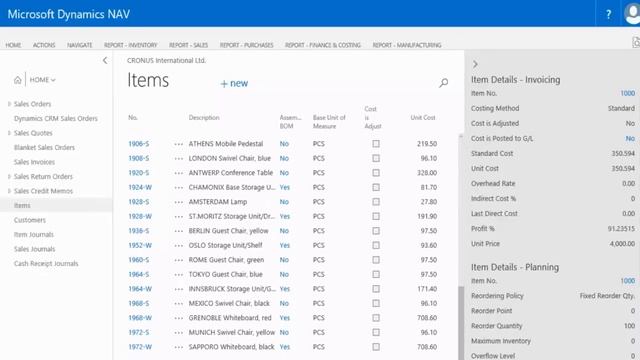
Task: Open the HOME dropdown in navigation pane
Action: [x=42, y=80]
